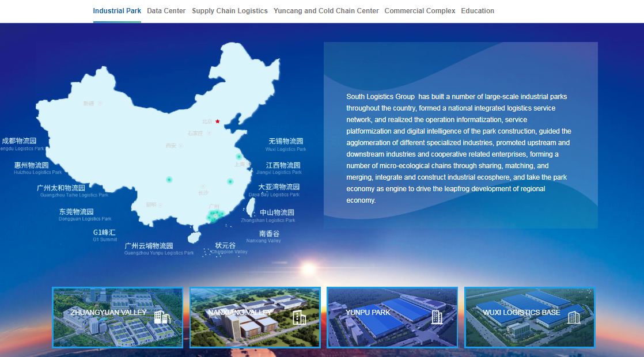The width and height of the screenshot is (644, 357).
Task: Open the Commercial Complex tab
Action: 420,11
